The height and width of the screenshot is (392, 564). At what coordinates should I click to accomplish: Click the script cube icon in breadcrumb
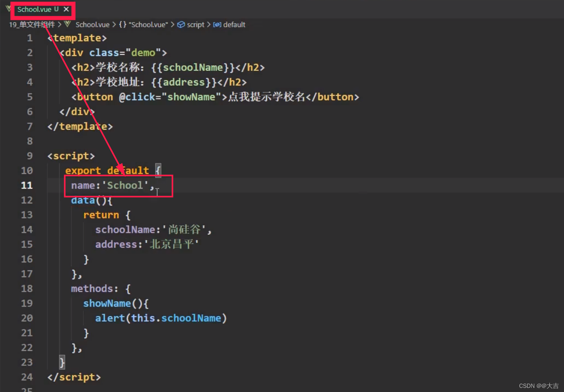click(181, 25)
